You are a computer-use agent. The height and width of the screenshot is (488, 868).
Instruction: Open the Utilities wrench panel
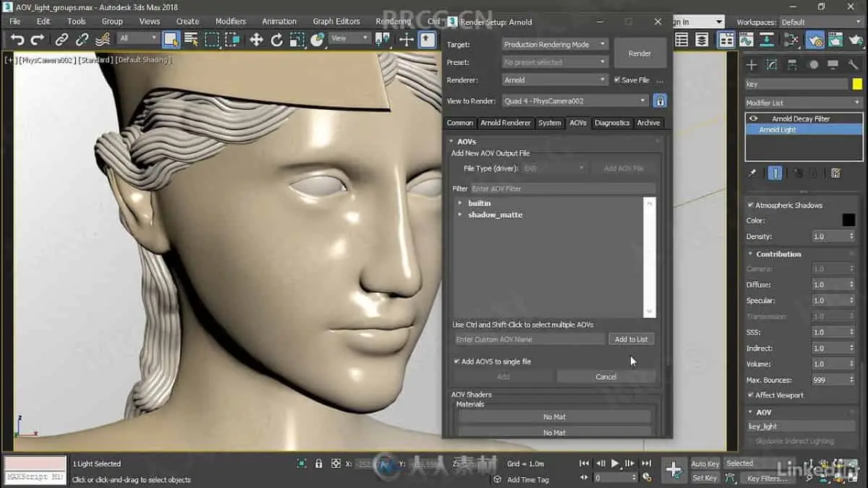coord(854,65)
